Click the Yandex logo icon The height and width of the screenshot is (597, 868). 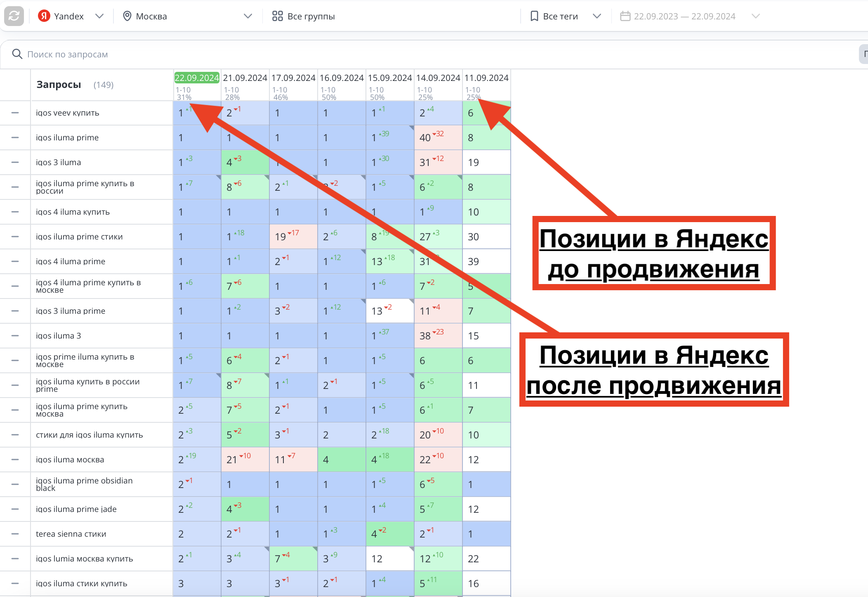44,16
